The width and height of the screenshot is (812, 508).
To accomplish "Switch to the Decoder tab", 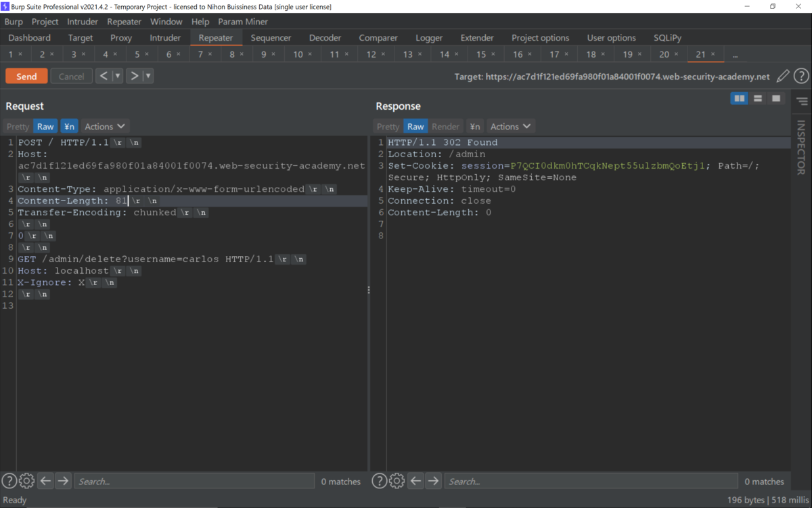I will (325, 38).
